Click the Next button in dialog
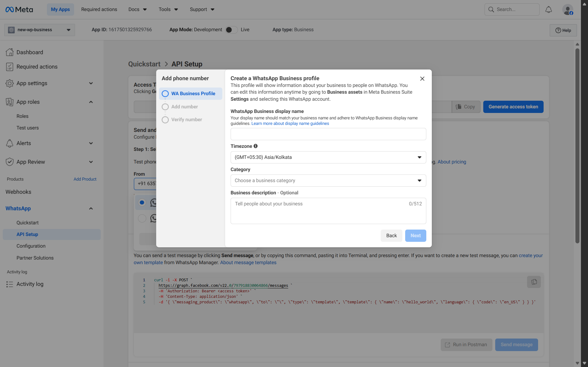The height and width of the screenshot is (367, 588). click(416, 236)
